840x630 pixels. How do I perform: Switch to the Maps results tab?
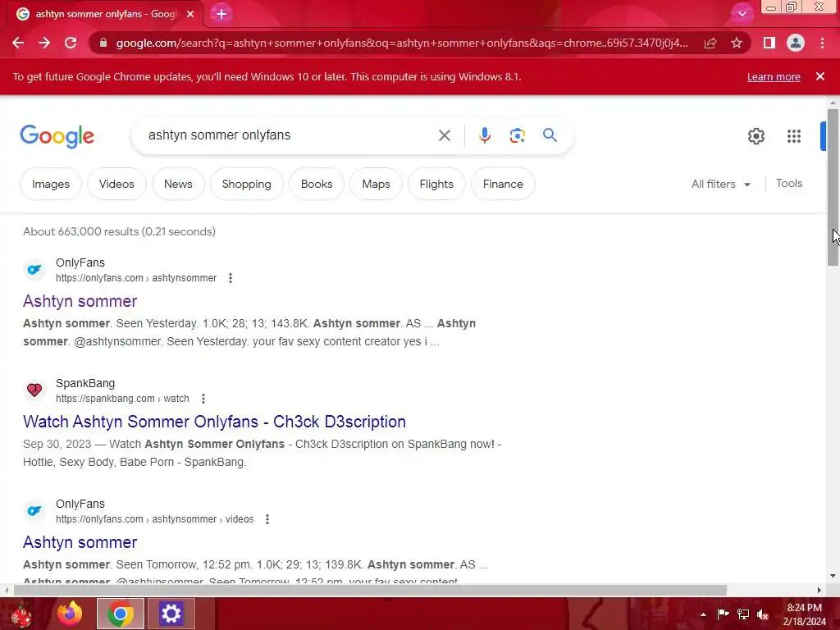[x=376, y=184]
